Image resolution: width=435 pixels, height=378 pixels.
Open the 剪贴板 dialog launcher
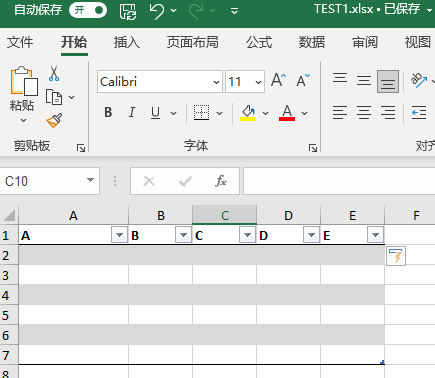click(81, 148)
